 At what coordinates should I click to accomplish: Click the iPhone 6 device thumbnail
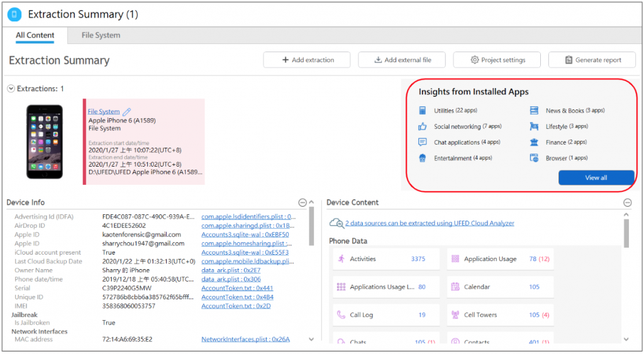coord(45,141)
